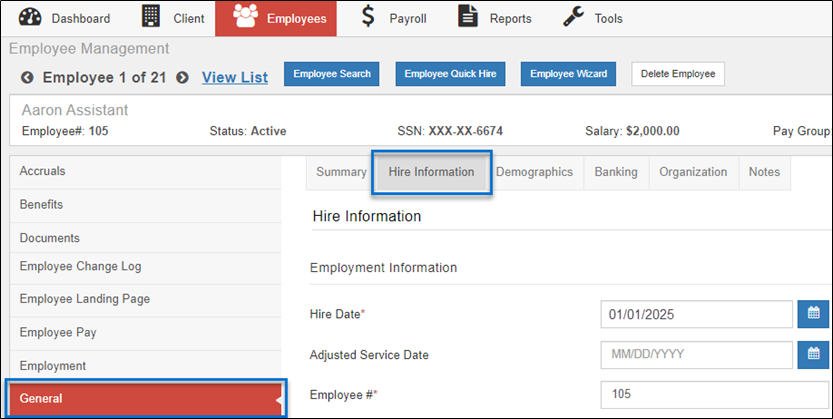
Task: Switch to the Demographics tab
Action: 534,172
